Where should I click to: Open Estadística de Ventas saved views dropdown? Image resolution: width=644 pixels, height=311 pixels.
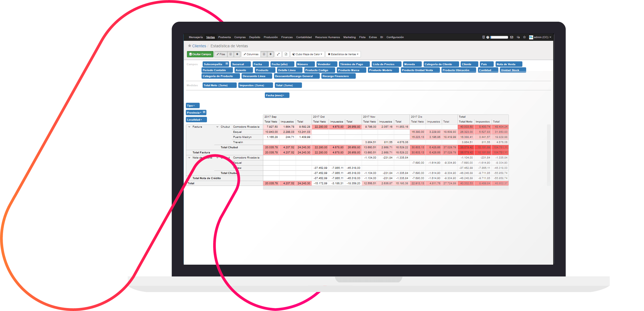343,54
